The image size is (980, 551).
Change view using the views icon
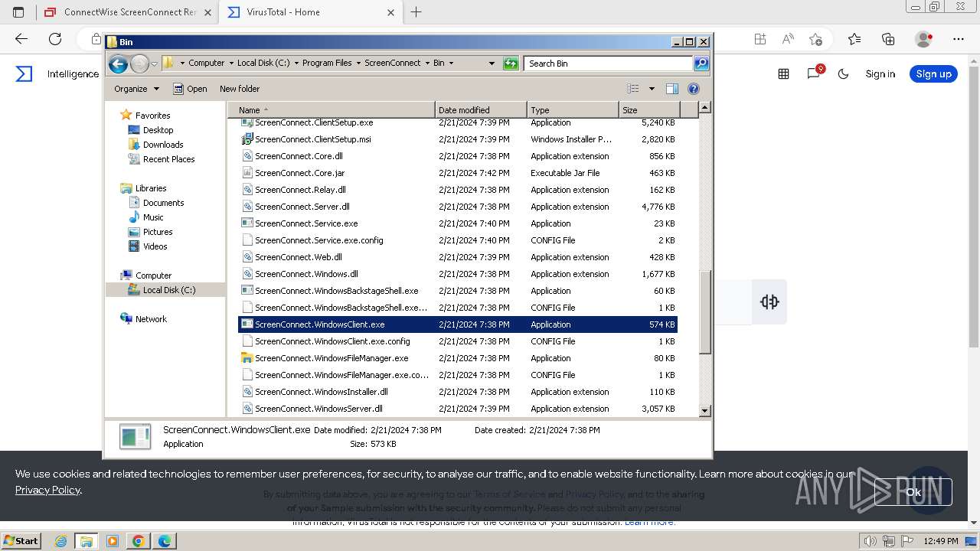[633, 89]
